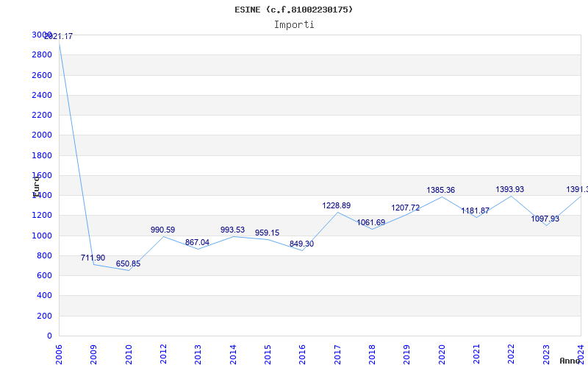Click the 2010 x-axis year label
The height and width of the screenshot is (368, 588).
pos(129,355)
